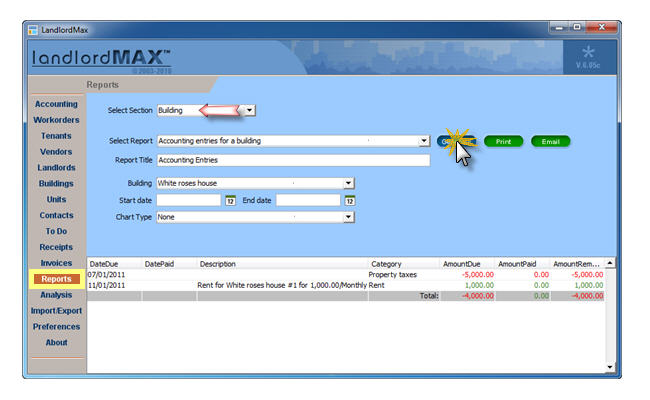650x400 pixels.
Task: Select Receipts in the sidebar
Action: point(56,247)
